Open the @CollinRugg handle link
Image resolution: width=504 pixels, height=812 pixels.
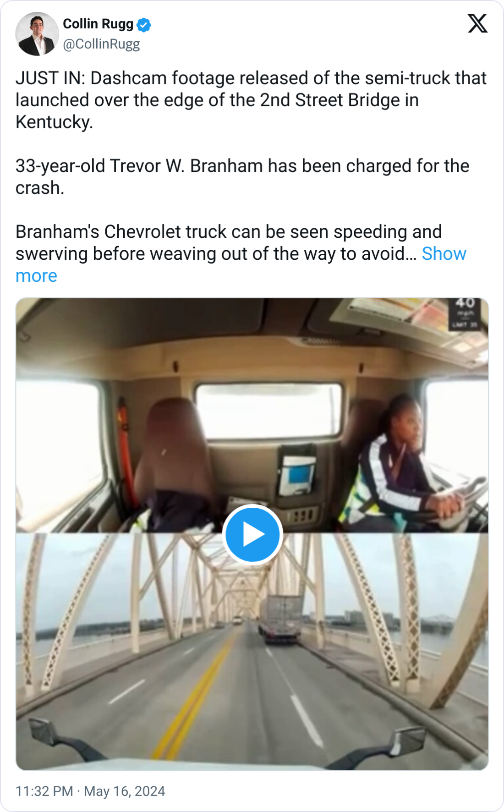[101, 44]
